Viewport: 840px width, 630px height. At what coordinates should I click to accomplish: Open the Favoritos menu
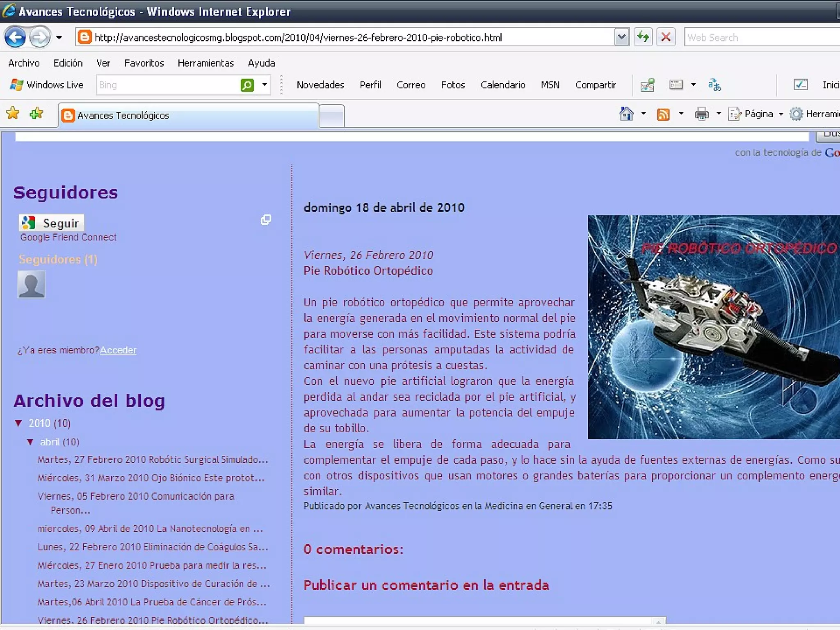144,63
